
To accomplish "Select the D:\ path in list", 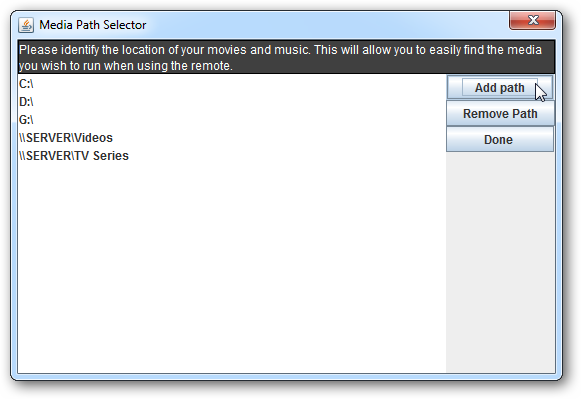I will (x=232, y=102).
